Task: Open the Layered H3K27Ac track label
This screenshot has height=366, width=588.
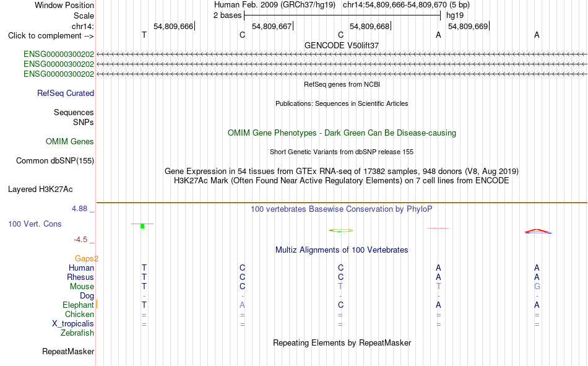Action: pos(40,190)
